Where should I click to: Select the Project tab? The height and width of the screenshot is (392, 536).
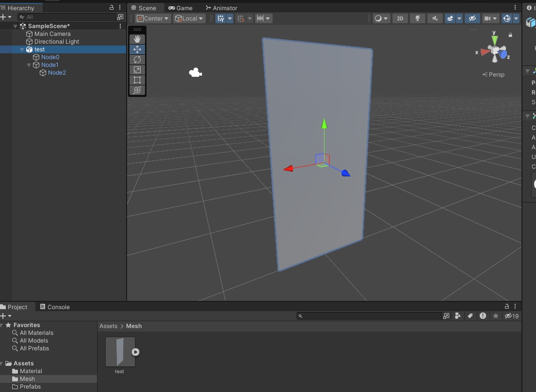click(14, 307)
